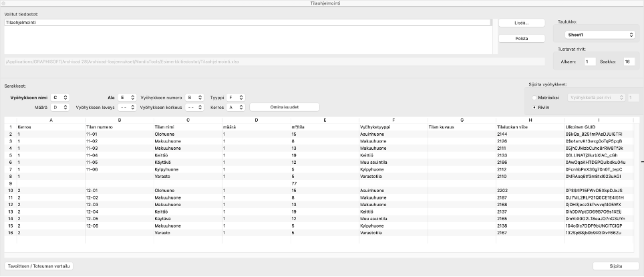Expand the Ala column dropdown
This screenshot has height=277, width=644.
pyautogui.click(x=127, y=97)
